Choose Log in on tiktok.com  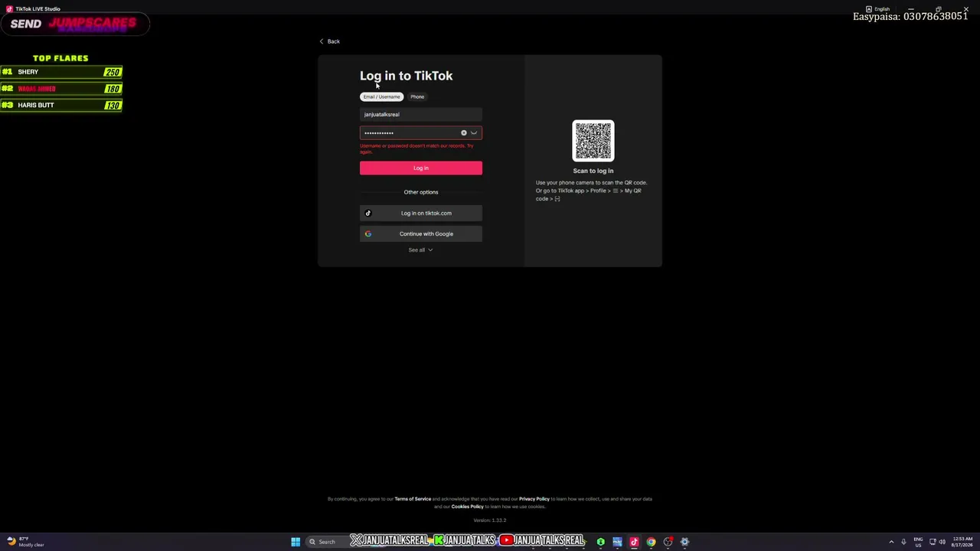tap(421, 214)
